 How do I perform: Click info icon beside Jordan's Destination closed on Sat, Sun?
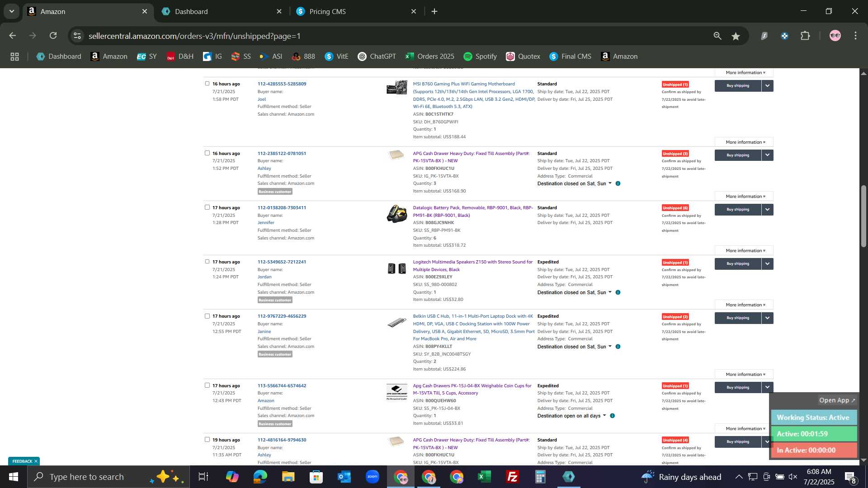point(618,292)
